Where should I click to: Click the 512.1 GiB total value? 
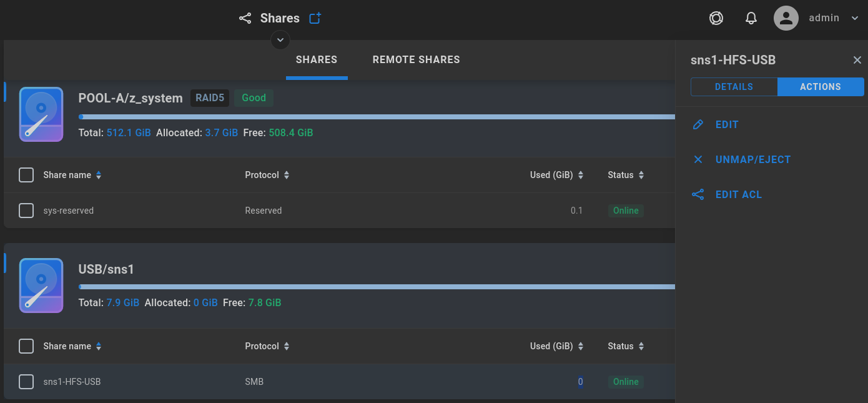pos(129,133)
